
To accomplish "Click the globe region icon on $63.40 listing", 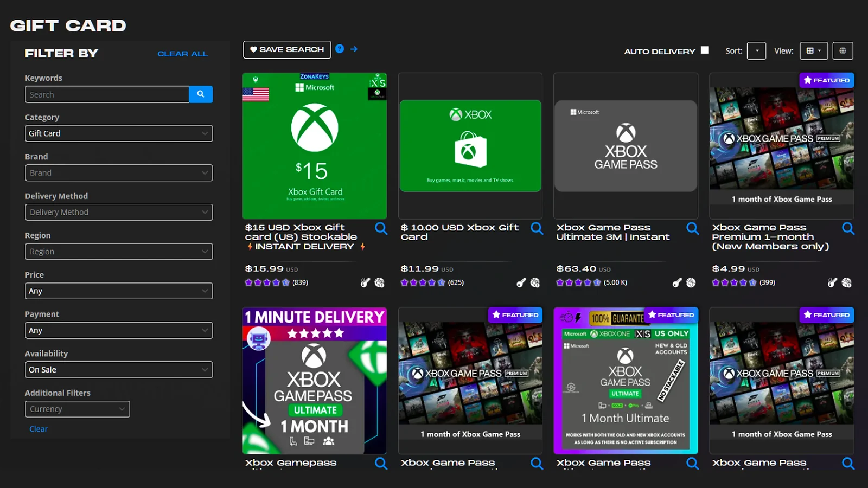I will (691, 282).
